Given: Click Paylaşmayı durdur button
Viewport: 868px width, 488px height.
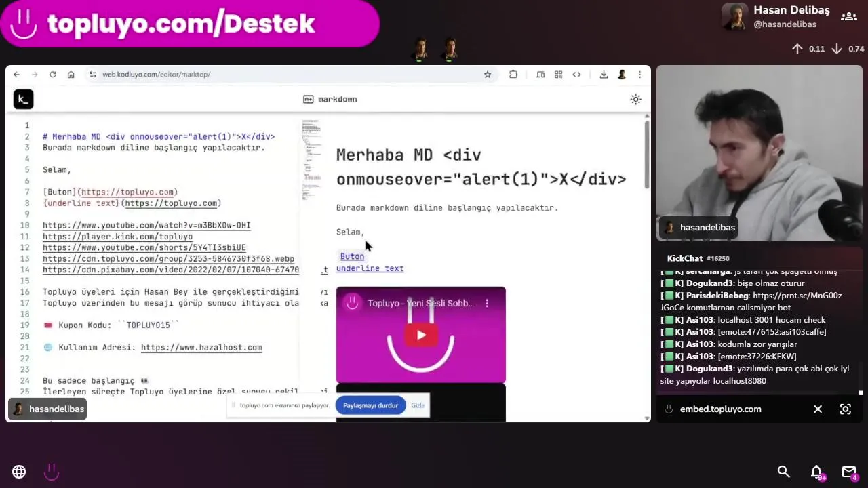Looking at the screenshot, I should tap(370, 405).
